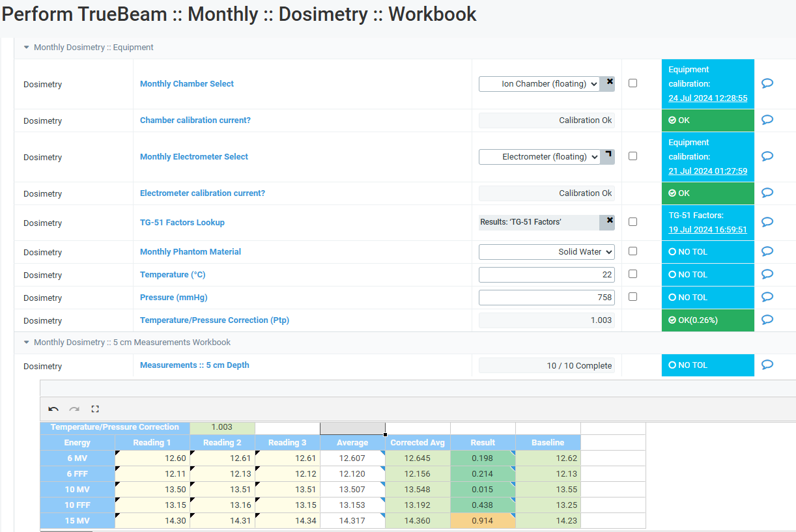Open comment for Monthly Electrometer Select

click(x=767, y=156)
